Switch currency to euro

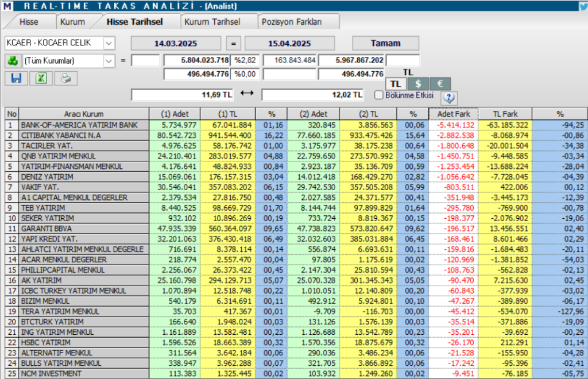tap(440, 84)
